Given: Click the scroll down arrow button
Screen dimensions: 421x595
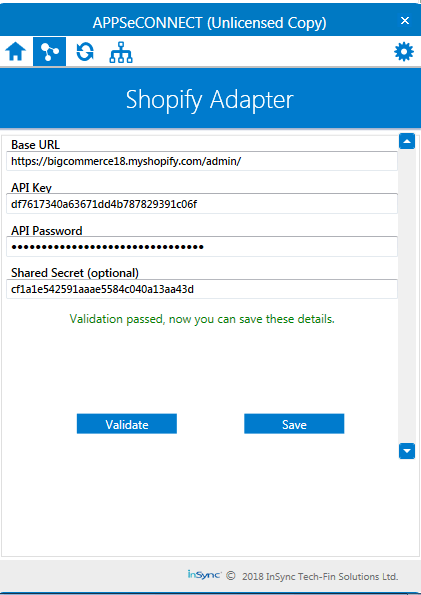Looking at the screenshot, I should (x=407, y=451).
